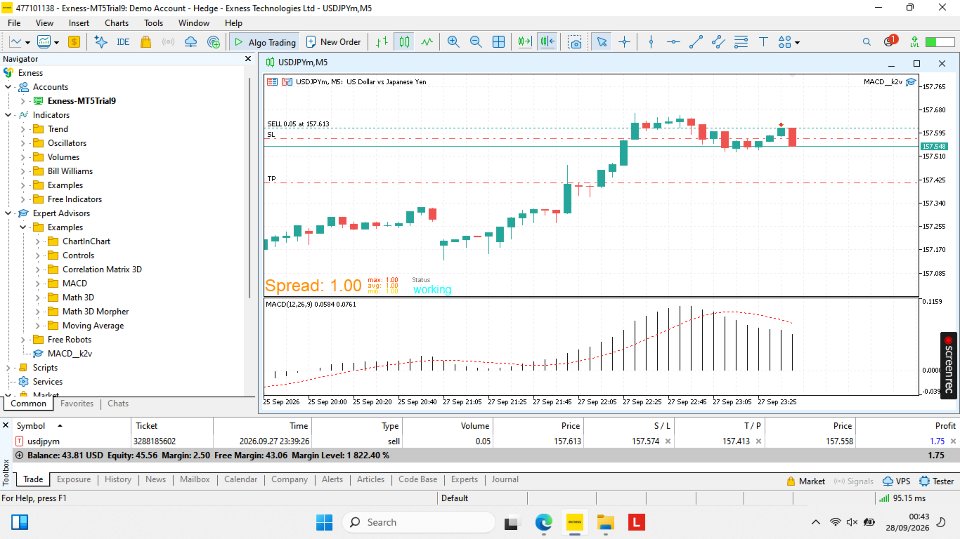Image resolution: width=960 pixels, height=539 pixels.
Task: Switch to line chart mode
Action: click(x=427, y=42)
